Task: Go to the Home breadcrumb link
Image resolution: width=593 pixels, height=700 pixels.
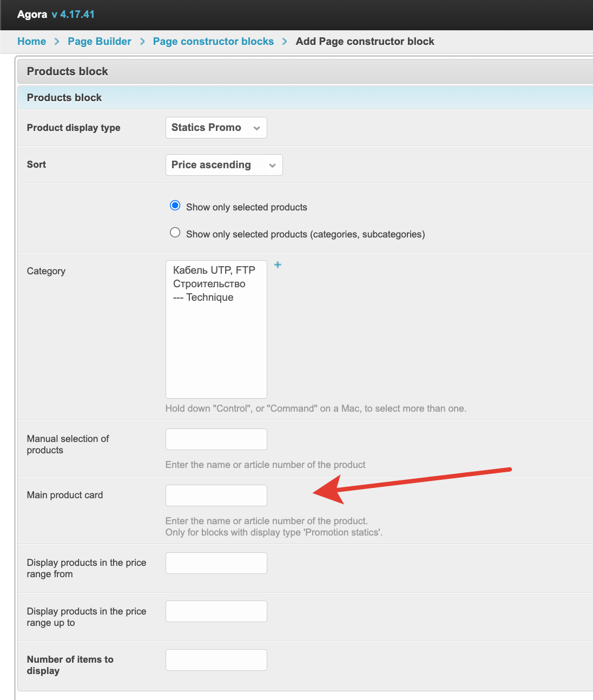Action: tap(31, 42)
